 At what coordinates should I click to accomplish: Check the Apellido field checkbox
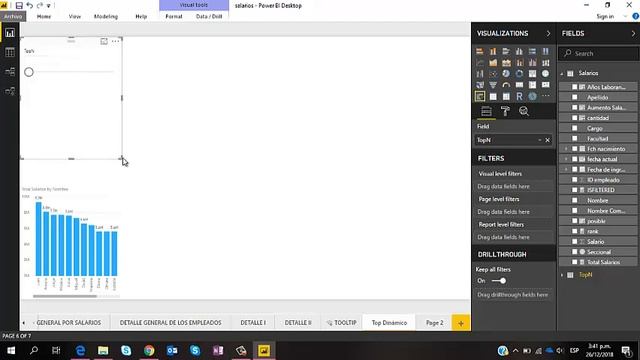575,98
